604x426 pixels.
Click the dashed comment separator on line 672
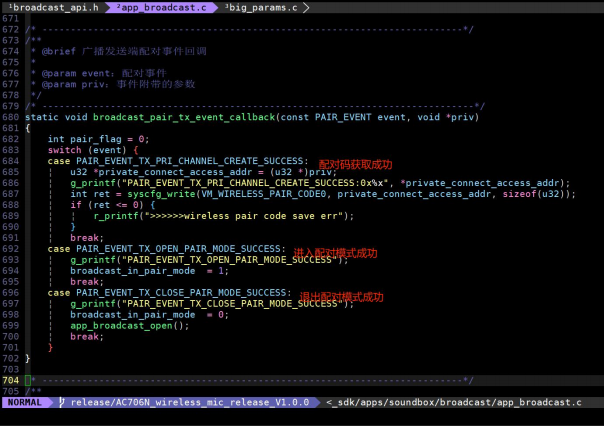[x=249, y=29]
